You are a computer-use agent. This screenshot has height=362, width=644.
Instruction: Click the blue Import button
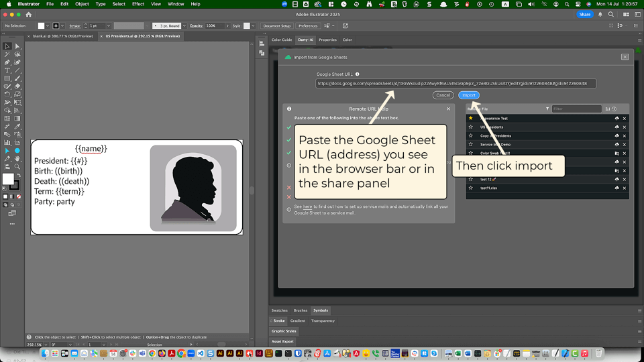(469, 95)
